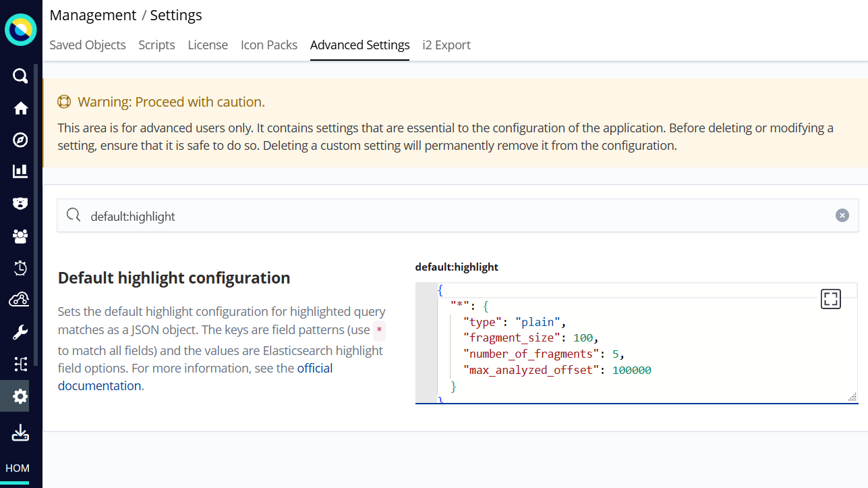The width and height of the screenshot is (868, 488).
Task: Select the Advanced Settings tab
Action: coord(360,45)
